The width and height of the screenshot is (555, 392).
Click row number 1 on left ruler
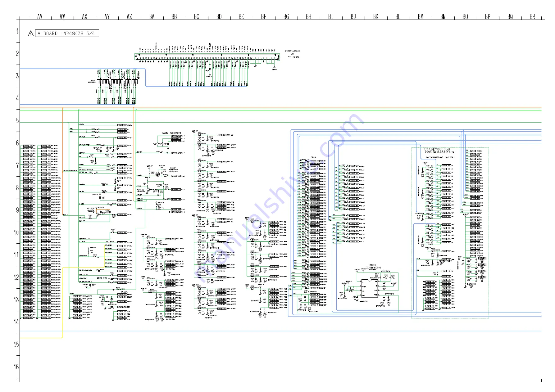pos(17,31)
